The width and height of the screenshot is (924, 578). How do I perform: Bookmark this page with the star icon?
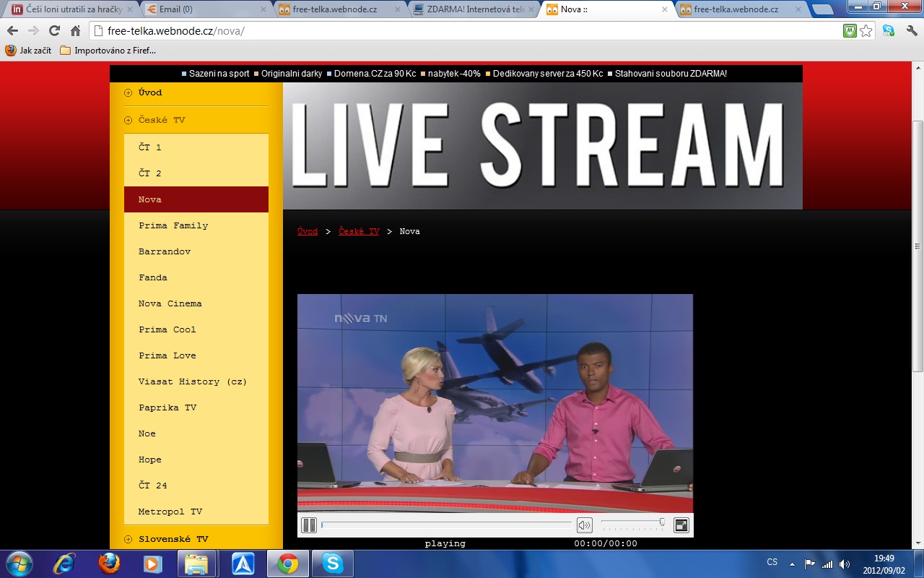click(866, 30)
